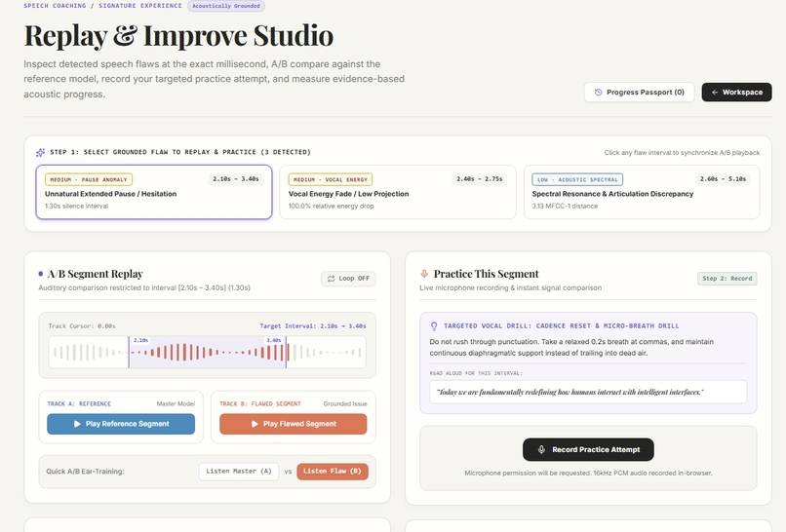The width and height of the screenshot is (786, 532).
Task: Click the Step 2: Record badge
Action: coord(727,279)
